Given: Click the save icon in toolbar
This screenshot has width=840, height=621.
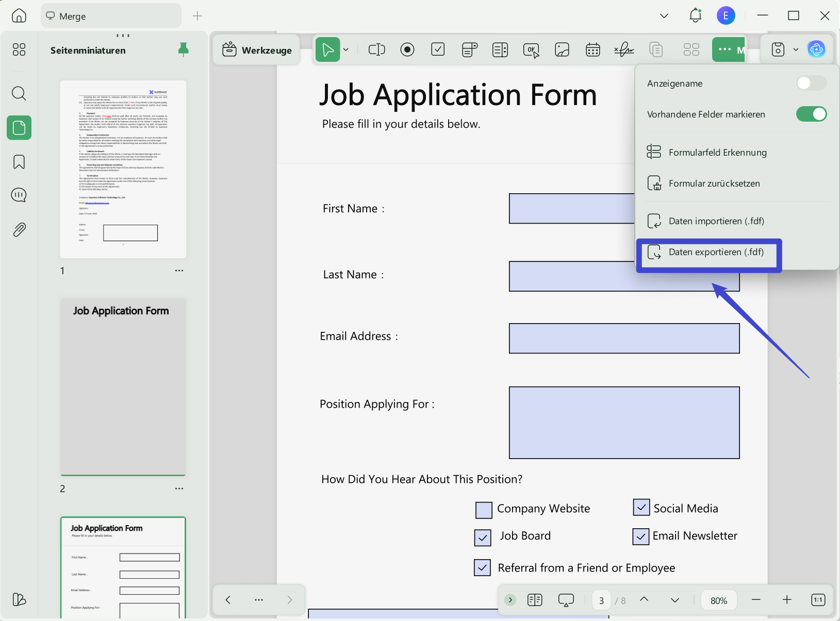Looking at the screenshot, I should [x=778, y=49].
